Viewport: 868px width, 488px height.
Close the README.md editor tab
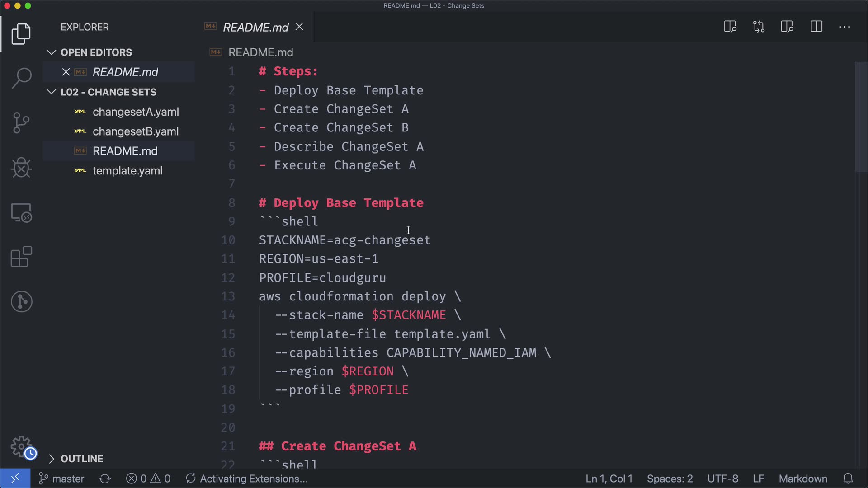pyautogui.click(x=299, y=27)
